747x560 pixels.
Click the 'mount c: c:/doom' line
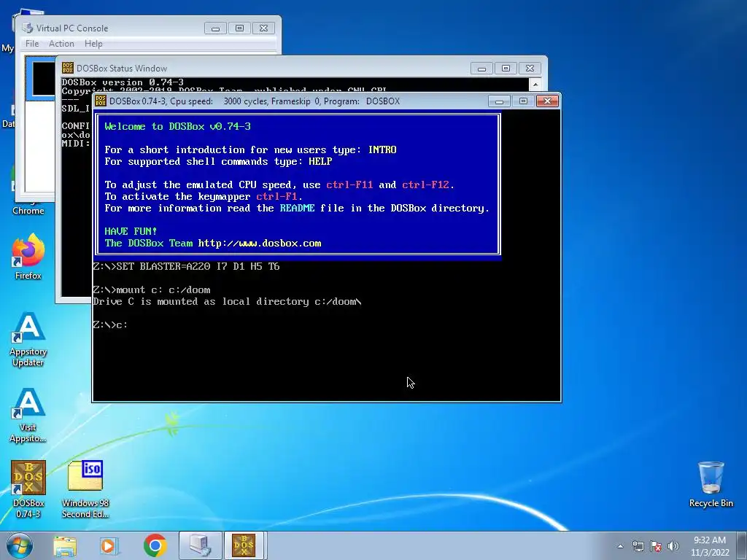click(x=152, y=289)
